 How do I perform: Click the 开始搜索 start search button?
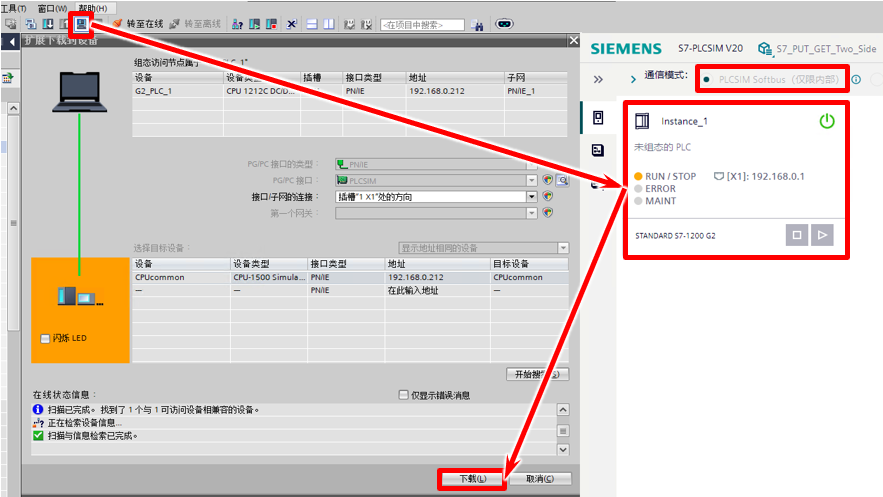[x=537, y=374]
